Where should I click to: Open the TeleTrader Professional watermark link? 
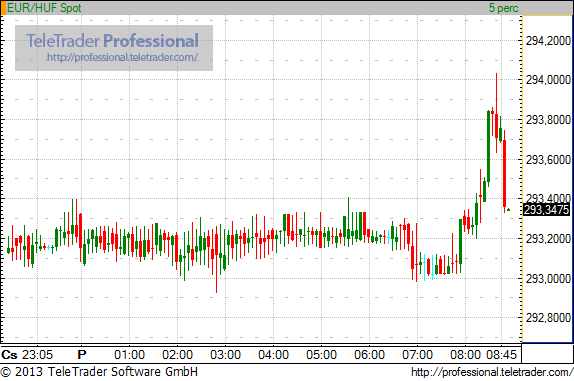(114, 48)
